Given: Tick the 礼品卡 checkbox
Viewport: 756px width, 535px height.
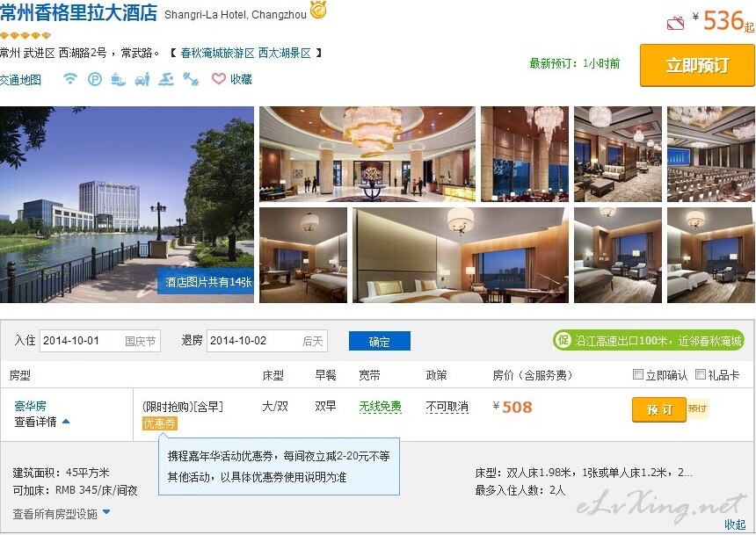Looking at the screenshot, I should point(701,374).
